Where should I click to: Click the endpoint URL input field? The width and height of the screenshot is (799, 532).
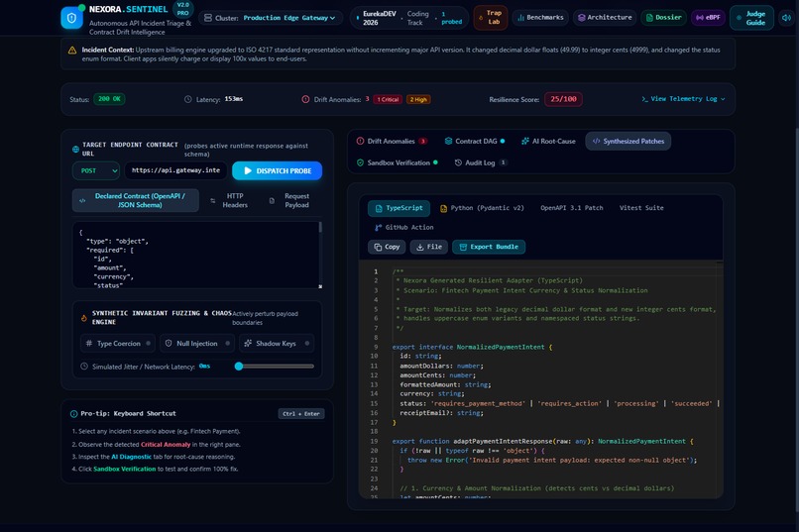(x=175, y=170)
